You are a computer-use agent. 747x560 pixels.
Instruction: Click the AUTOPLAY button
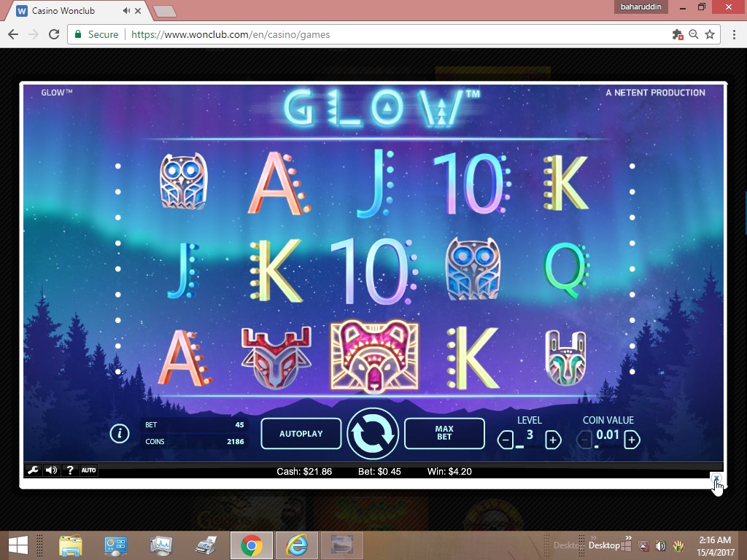pos(301,434)
